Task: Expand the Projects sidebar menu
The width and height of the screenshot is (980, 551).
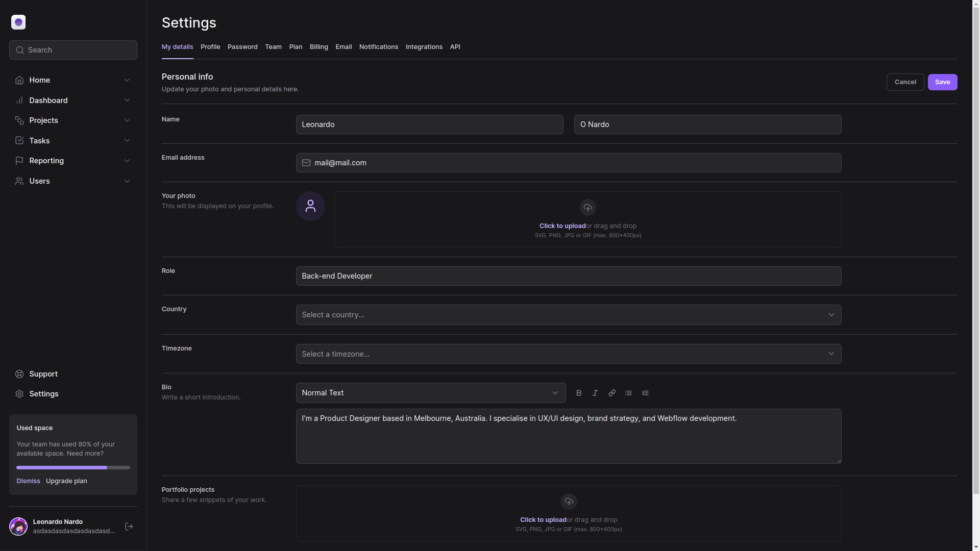Action: (x=73, y=120)
